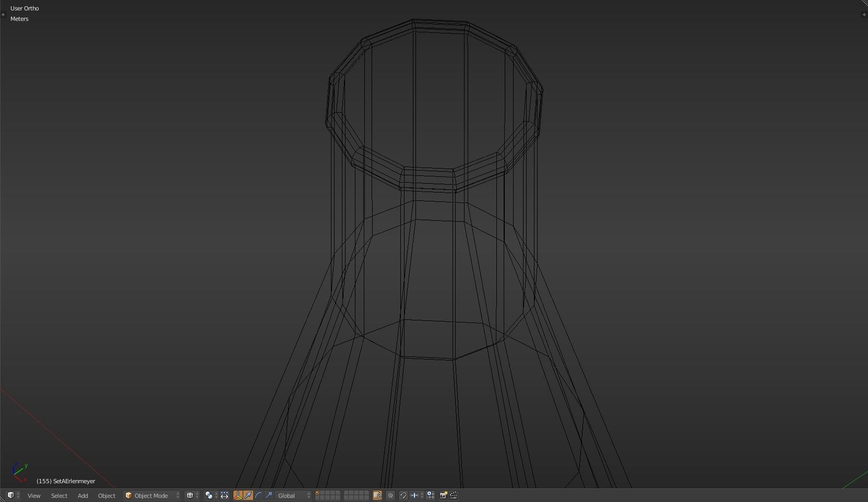The height and width of the screenshot is (502, 868).
Task: Open the pivot point selector
Action: point(211,495)
